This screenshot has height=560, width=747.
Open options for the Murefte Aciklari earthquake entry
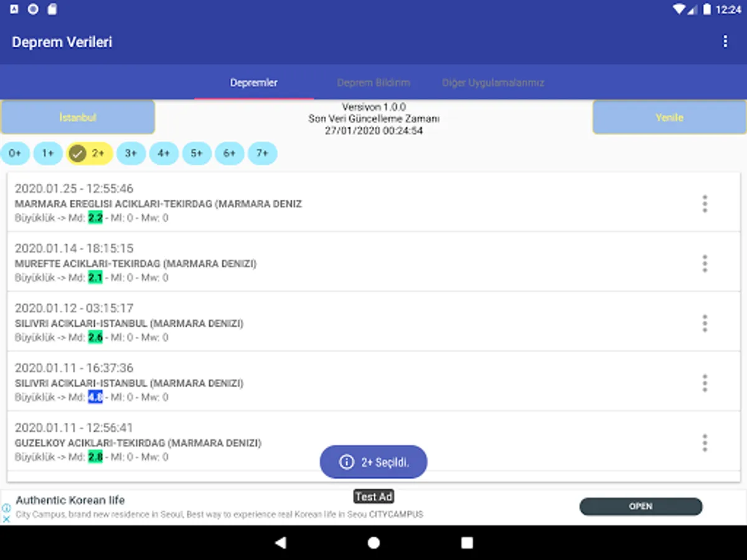click(x=705, y=263)
